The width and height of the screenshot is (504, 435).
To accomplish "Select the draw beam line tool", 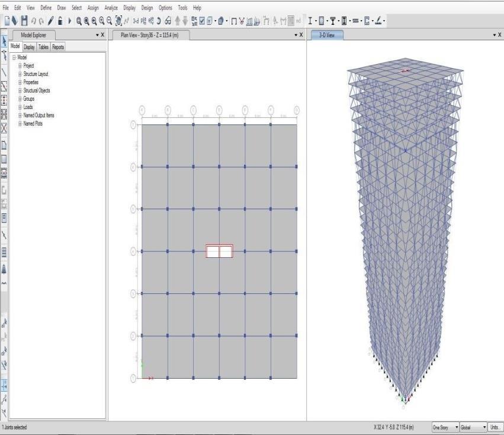I will [x=4, y=72].
